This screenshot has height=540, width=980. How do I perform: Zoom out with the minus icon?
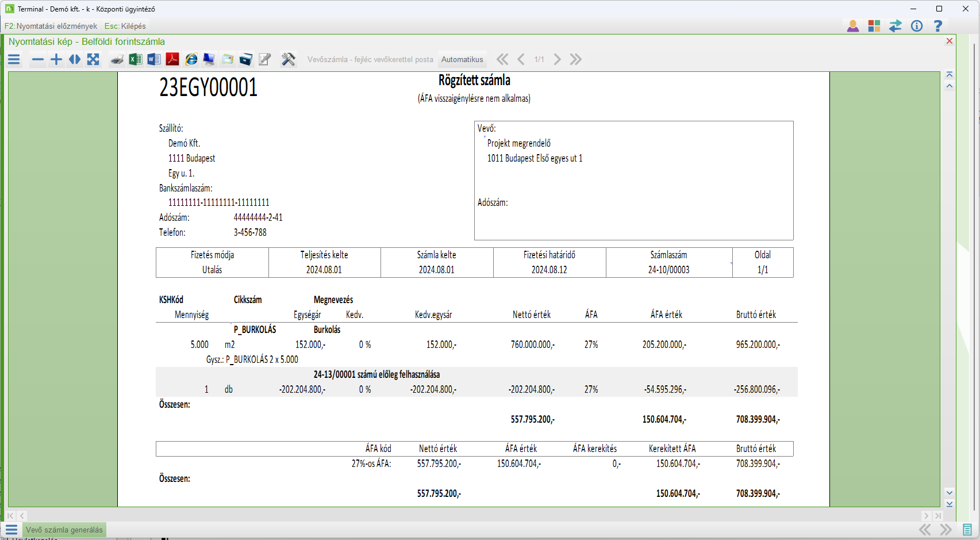[x=38, y=59]
